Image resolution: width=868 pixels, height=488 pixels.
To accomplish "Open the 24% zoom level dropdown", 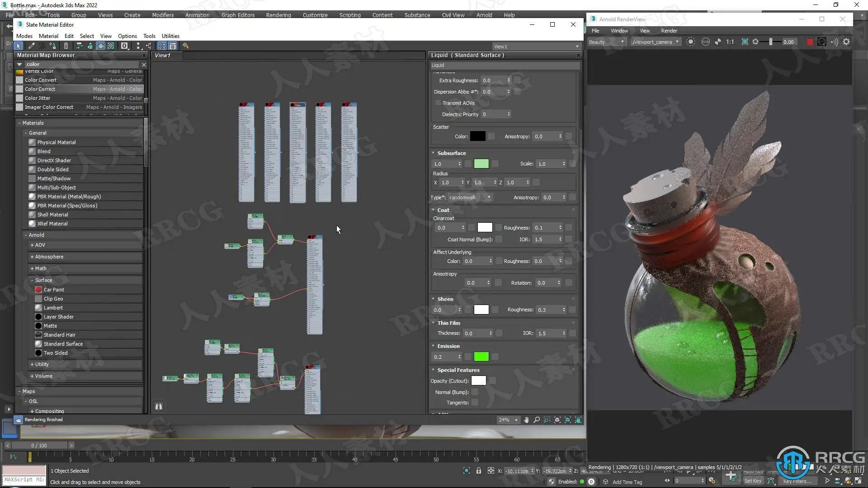I will tap(508, 420).
